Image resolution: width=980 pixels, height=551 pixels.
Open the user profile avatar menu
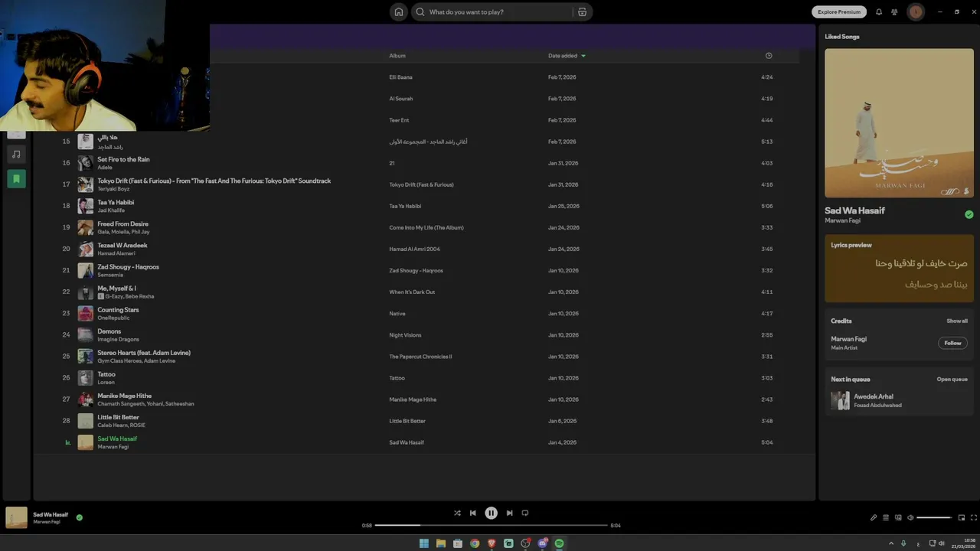pyautogui.click(x=916, y=11)
